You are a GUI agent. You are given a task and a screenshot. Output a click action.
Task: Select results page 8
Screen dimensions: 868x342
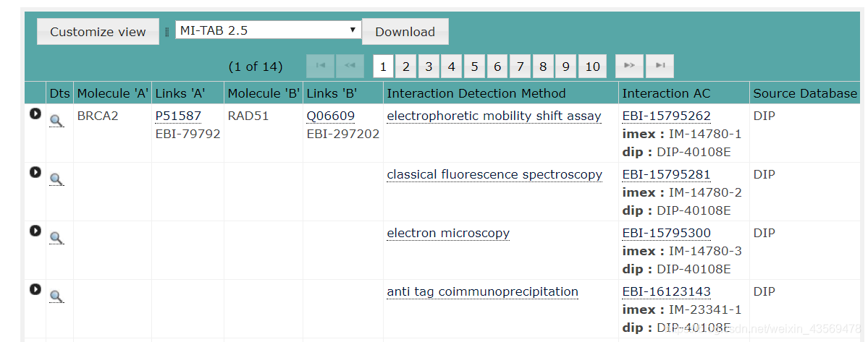(542, 67)
